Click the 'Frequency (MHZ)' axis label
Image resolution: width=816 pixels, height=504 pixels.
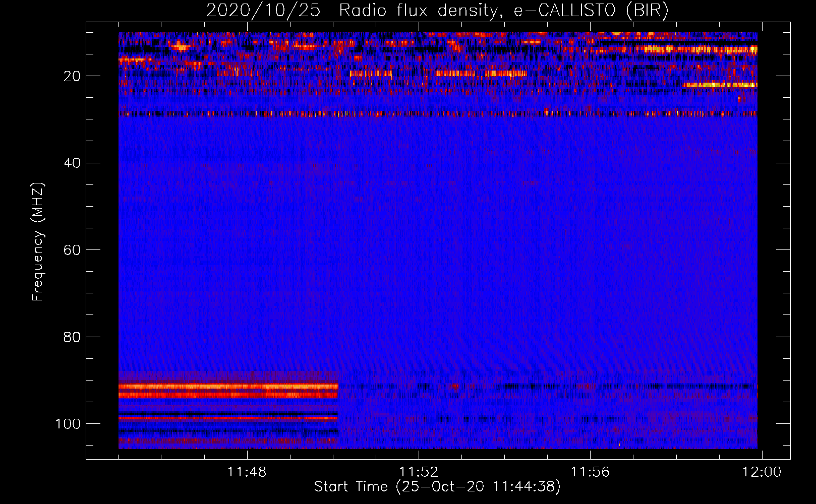(37, 241)
